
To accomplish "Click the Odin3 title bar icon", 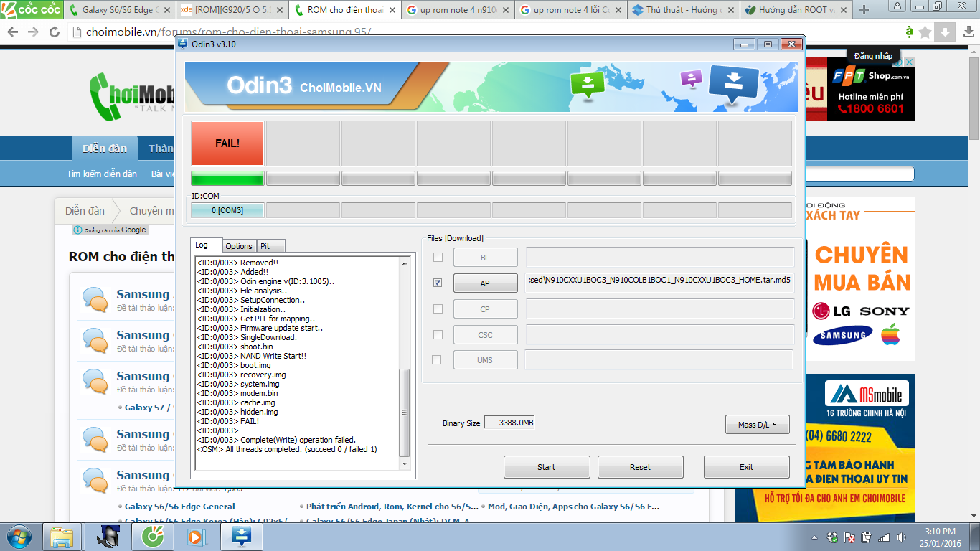I will 184,44.
